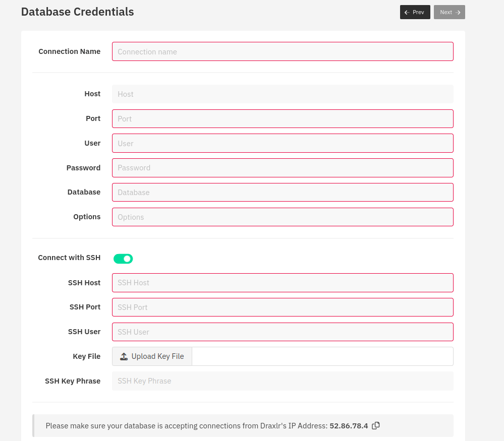
Task: Click the SSH User input field
Action: pos(283,332)
